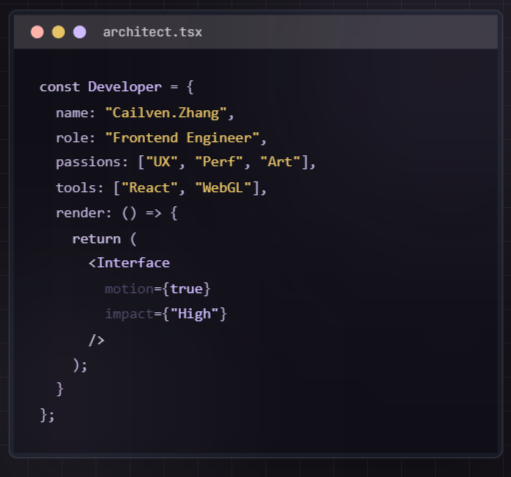Click the "UX" passion string
Screen dimensions: 511x477
(162, 162)
